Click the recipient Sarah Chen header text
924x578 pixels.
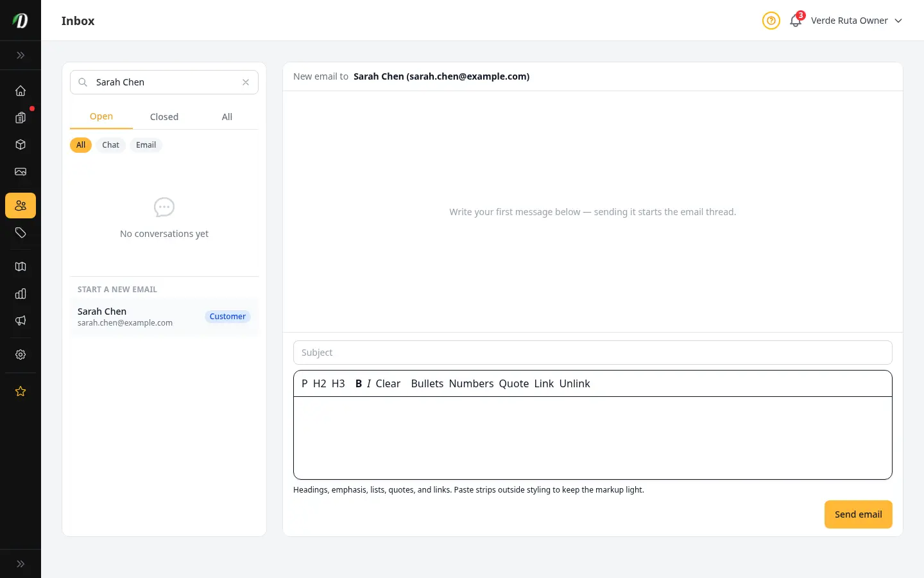[x=441, y=76]
